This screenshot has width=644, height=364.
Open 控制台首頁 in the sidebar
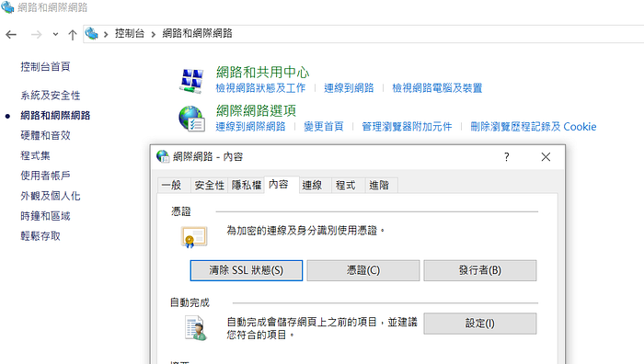coord(45,66)
